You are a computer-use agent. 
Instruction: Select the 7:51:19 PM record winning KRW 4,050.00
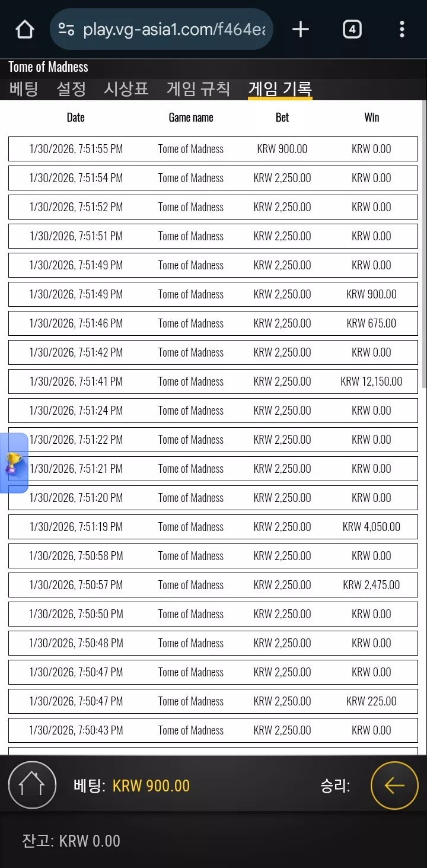click(213, 527)
